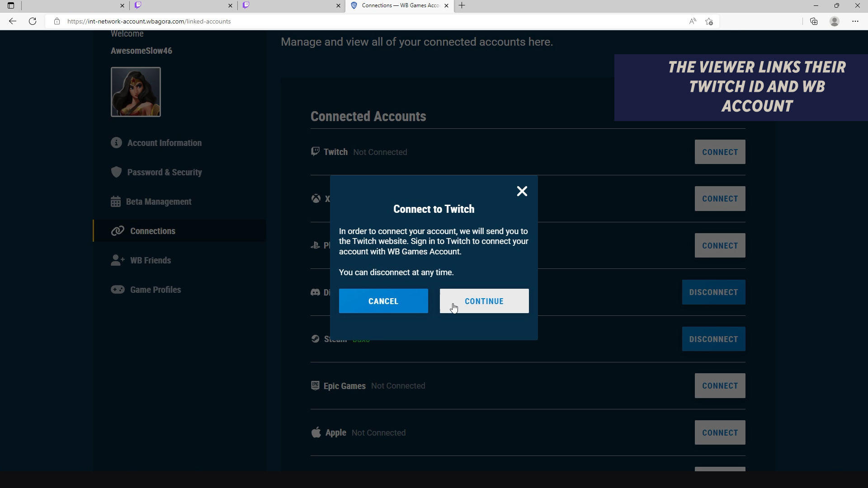
Task: Close the Connections — WB Games Account tab
Action: tap(447, 6)
